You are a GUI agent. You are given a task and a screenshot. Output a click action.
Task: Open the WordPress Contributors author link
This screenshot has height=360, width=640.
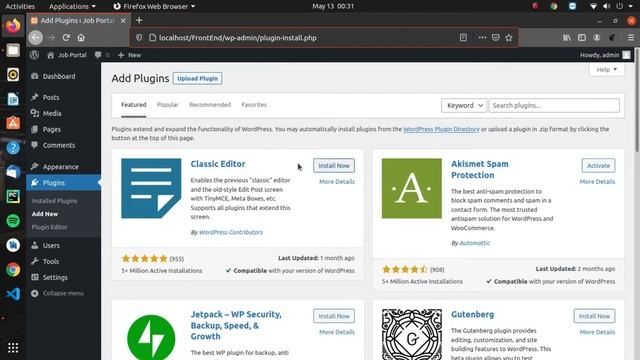[x=231, y=232]
